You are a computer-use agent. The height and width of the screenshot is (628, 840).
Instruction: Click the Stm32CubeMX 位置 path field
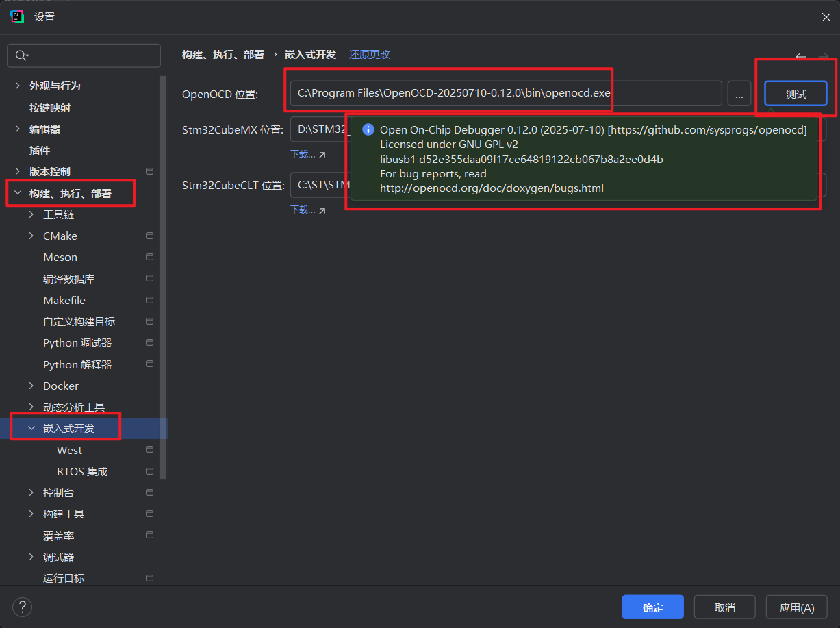(x=320, y=129)
